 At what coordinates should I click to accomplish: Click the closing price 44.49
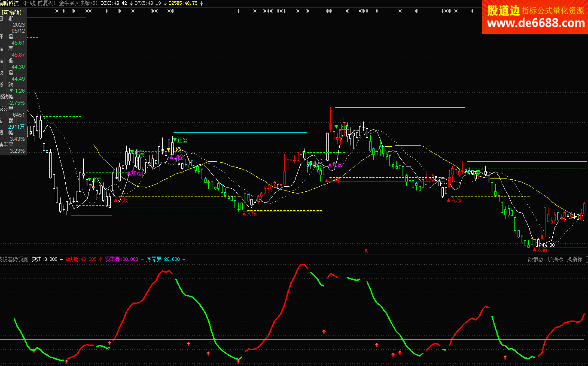(18, 79)
